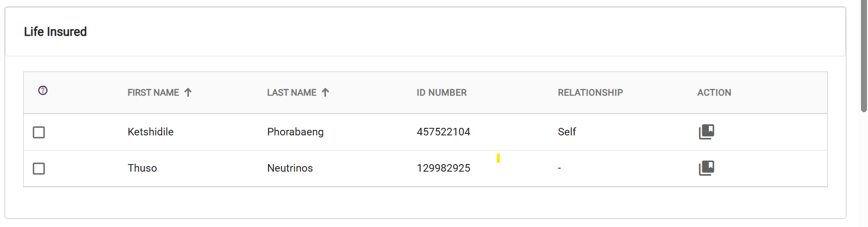Click ID number 457522104
Viewport: 868px width, 227px height.
click(x=443, y=132)
